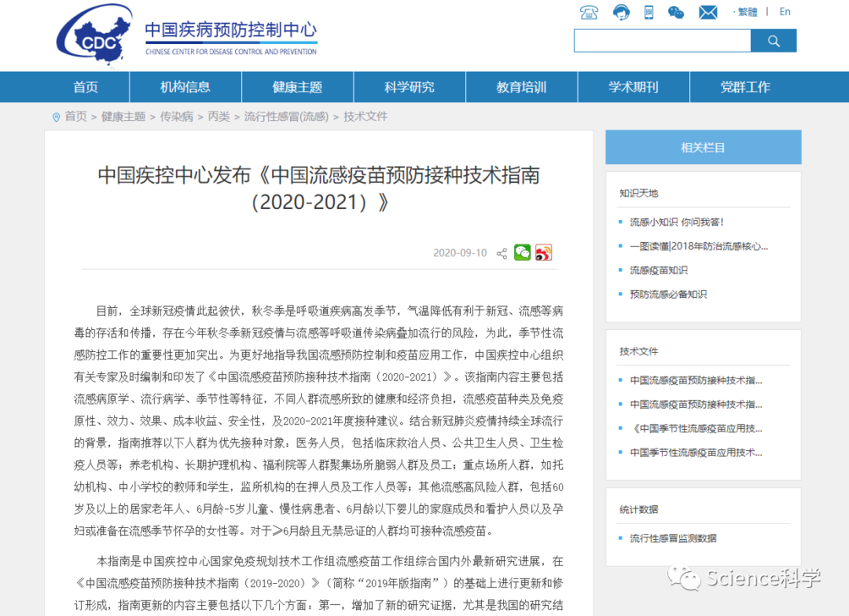Click the search magnifier button
Viewport: 849px width, 616px height.
point(774,41)
